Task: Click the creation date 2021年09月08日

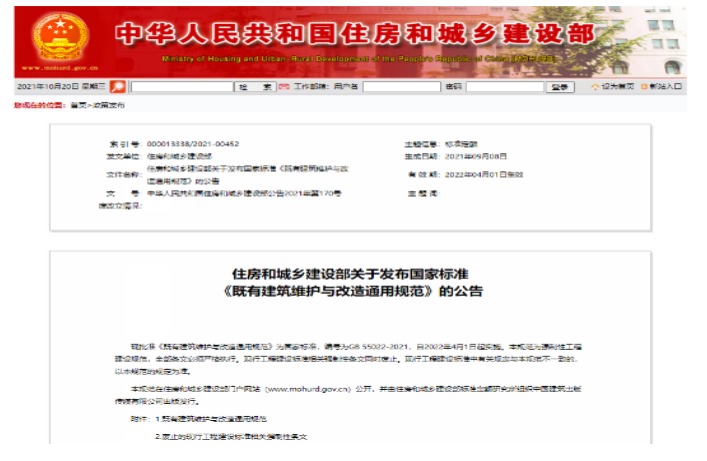Action: [476, 156]
